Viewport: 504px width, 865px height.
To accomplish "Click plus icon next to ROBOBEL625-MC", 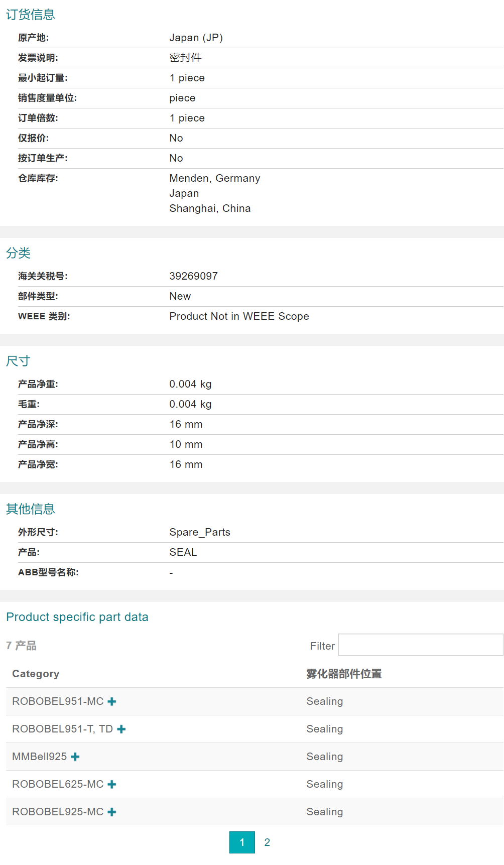I will click(112, 785).
